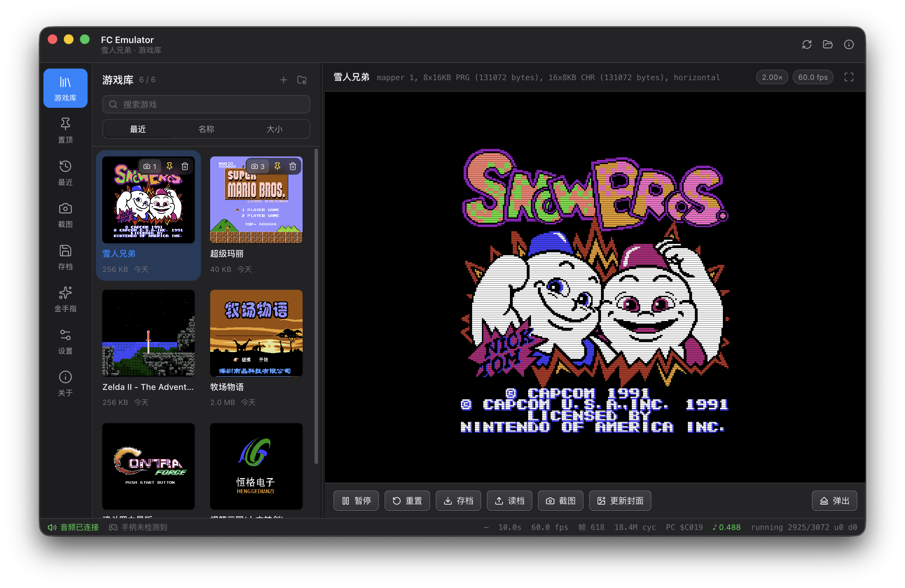Click the 2.00× scale pill
Image resolution: width=905 pixels, height=588 pixels.
772,77
